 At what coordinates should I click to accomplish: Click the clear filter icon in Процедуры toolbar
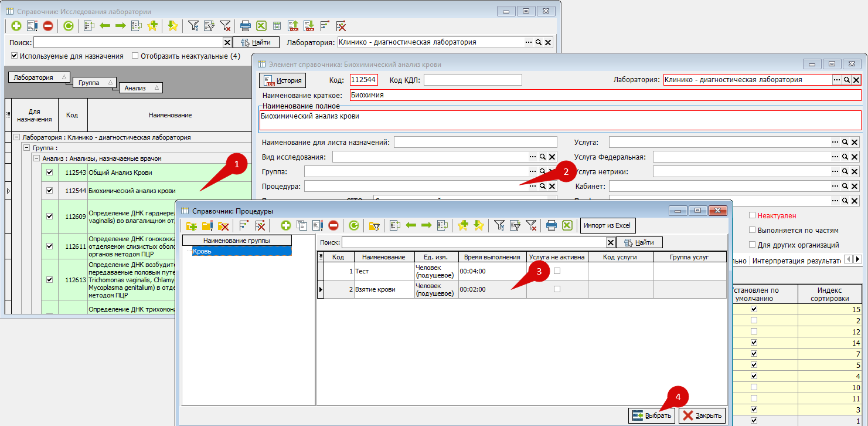pos(530,225)
